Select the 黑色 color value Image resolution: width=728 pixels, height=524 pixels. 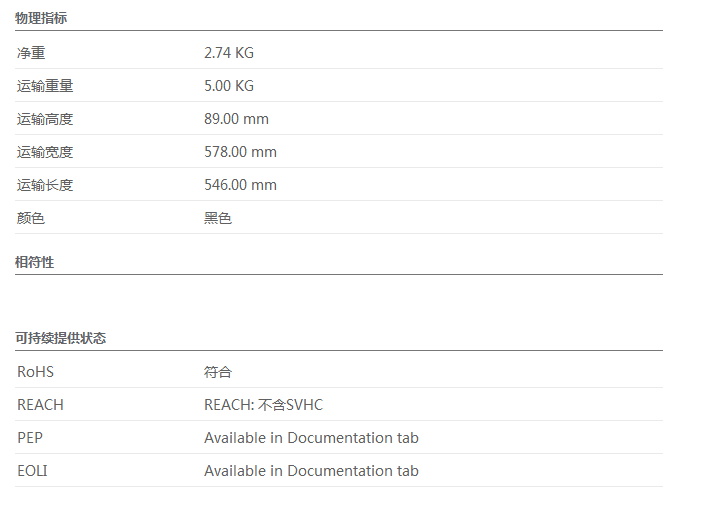[218, 218]
